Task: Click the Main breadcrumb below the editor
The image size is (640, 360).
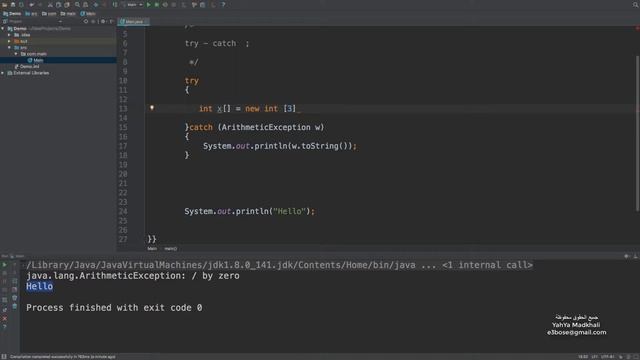Action: click(x=152, y=248)
